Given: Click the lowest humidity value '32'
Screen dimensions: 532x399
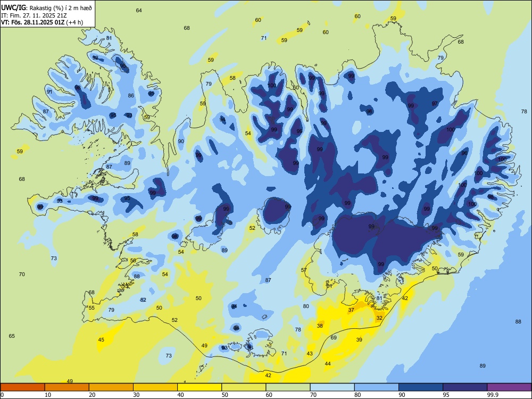Looking at the screenshot, I should (x=379, y=318).
